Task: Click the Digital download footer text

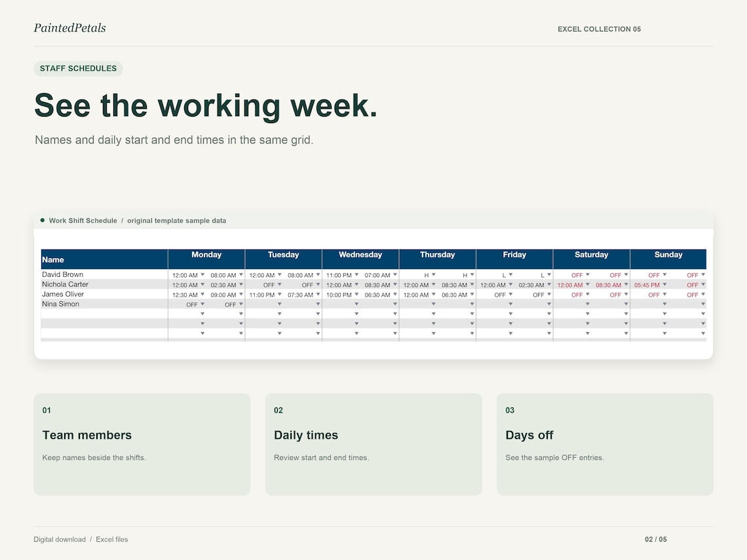Action: [x=60, y=540]
